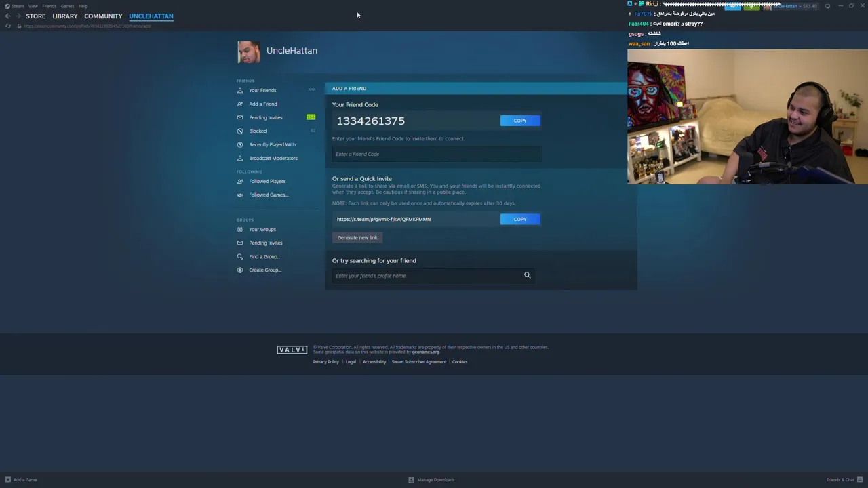
Task: Open Friends & Chat icon at bottom right
Action: coord(861,479)
